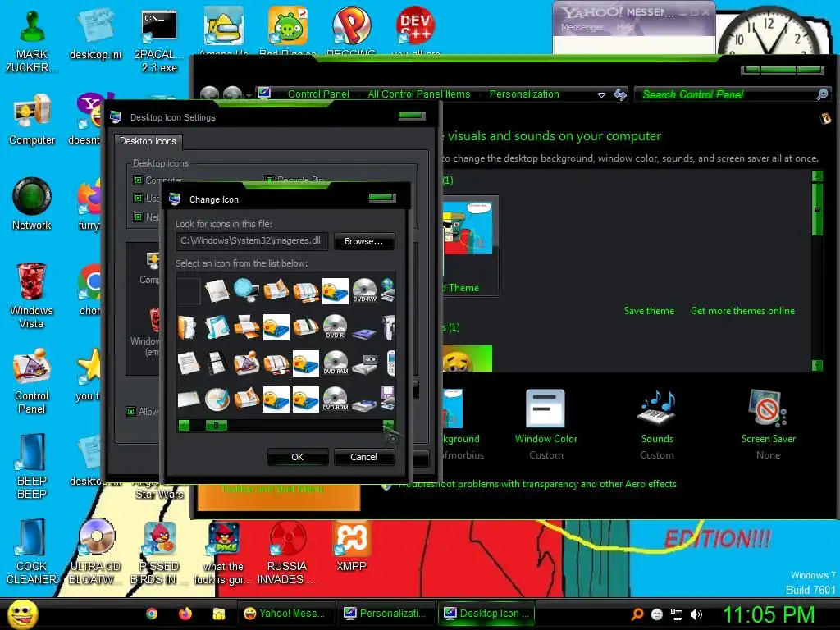Click the network tray icon
Viewport: 840px width, 630px height.
coord(677,614)
